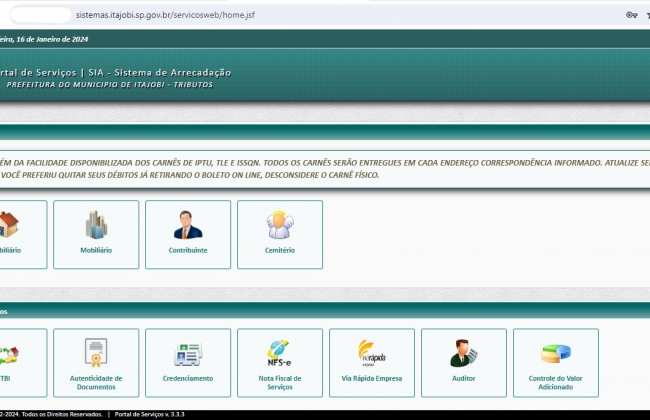Select the Contribuinte businessman icon
The width and height of the screenshot is (650, 420).
pyautogui.click(x=188, y=224)
